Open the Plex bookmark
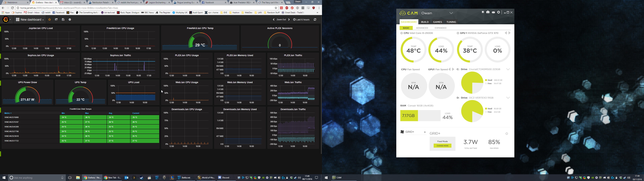The image size is (644, 181). (70, 13)
